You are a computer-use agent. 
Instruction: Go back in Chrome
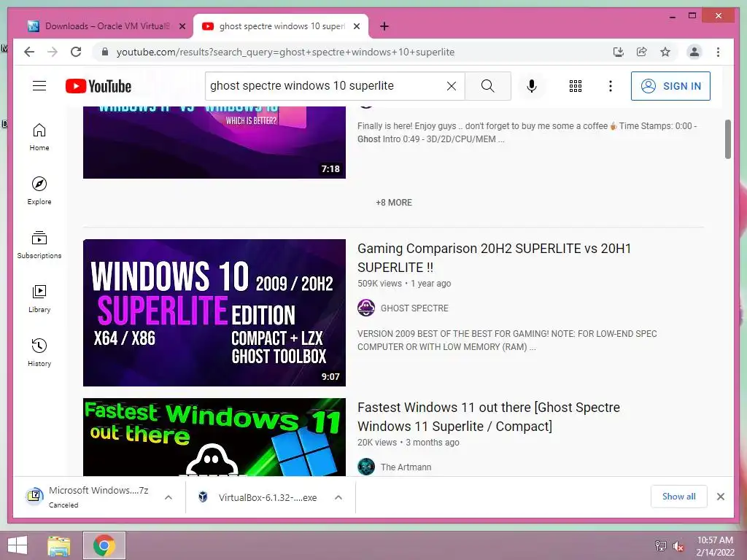click(x=29, y=52)
